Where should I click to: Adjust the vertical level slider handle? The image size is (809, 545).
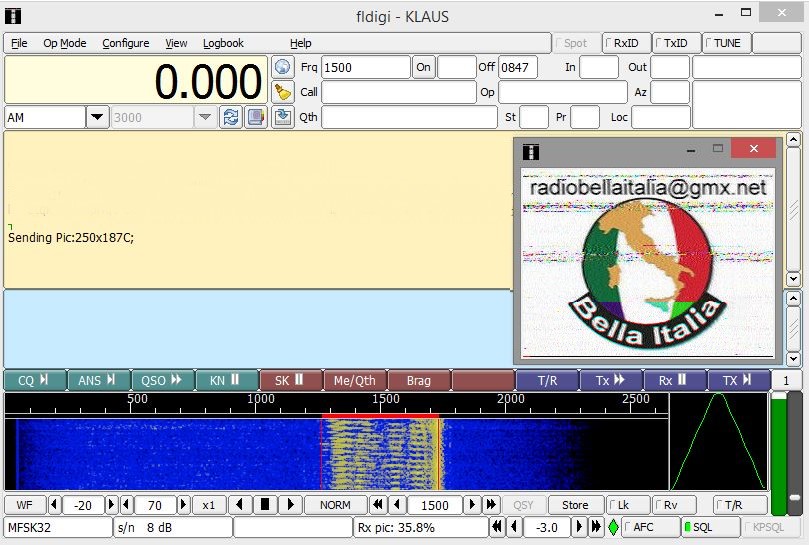point(795,498)
